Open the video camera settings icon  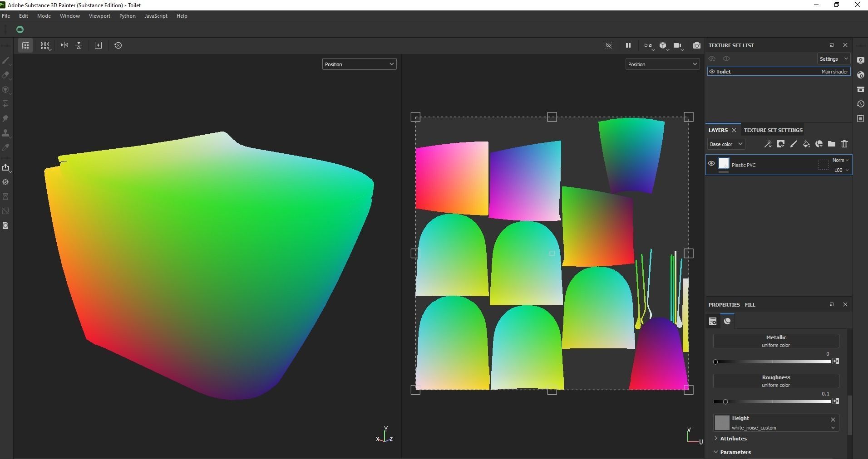(x=678, y=45)
